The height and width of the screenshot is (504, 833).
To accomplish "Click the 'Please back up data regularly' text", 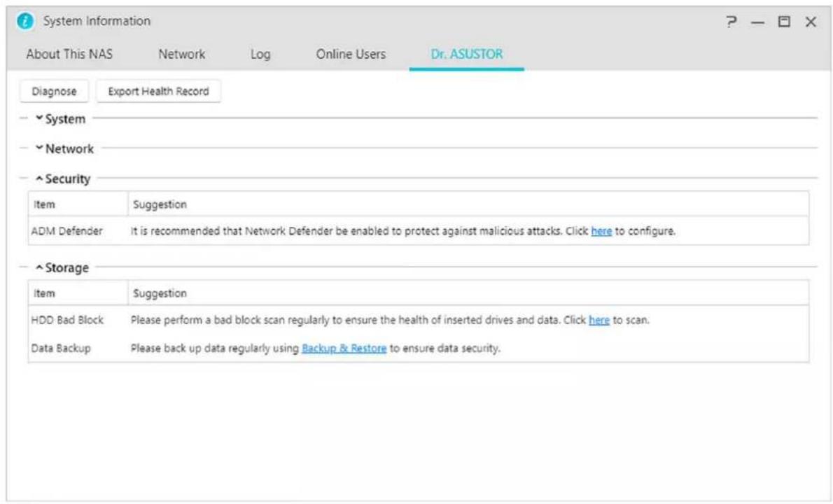I will click(x=316, y=349).
